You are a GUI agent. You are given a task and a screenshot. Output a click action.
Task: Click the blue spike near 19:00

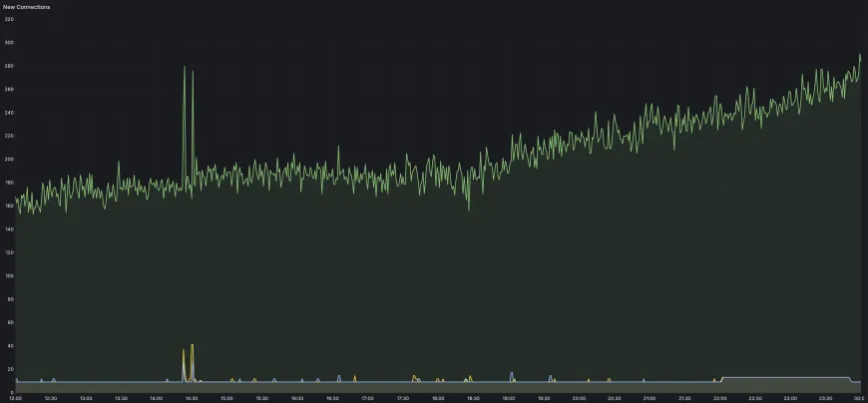click(x=512, y=374)
